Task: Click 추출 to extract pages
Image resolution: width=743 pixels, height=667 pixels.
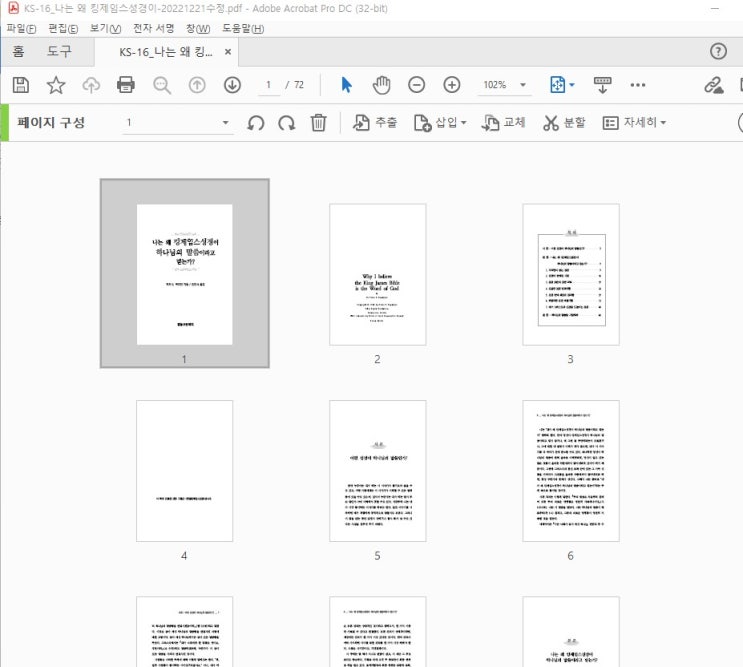Action: 374,123
